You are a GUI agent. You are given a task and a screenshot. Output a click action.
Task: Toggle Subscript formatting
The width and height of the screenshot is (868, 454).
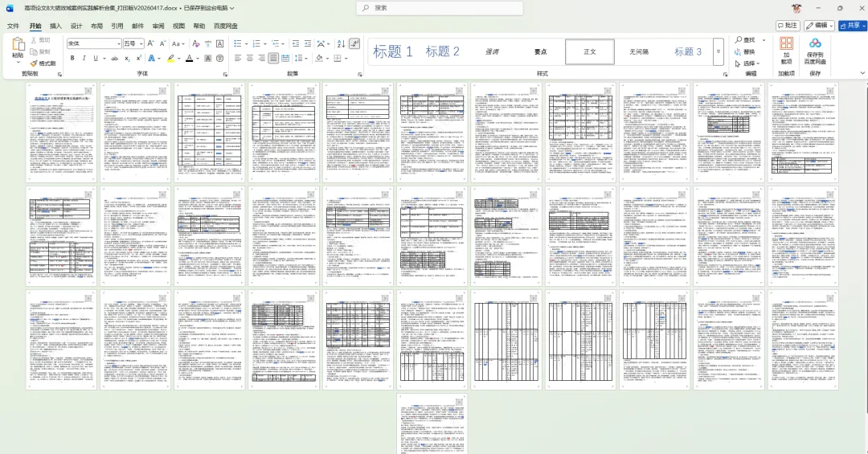[127, 58]
